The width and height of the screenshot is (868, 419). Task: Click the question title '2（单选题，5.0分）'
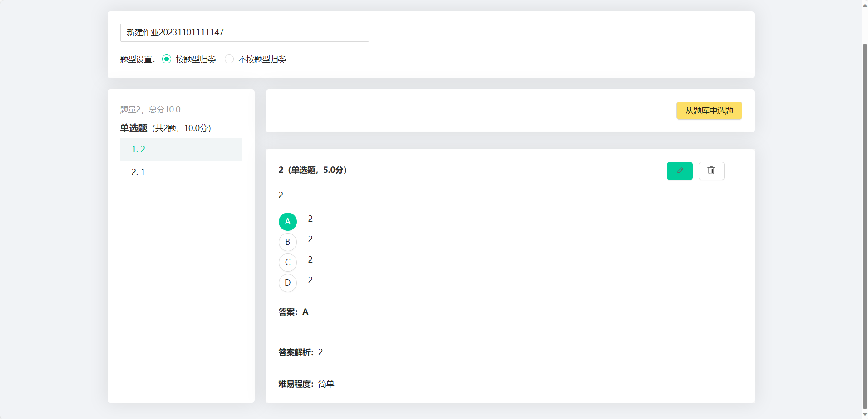[x=313, y=170]
